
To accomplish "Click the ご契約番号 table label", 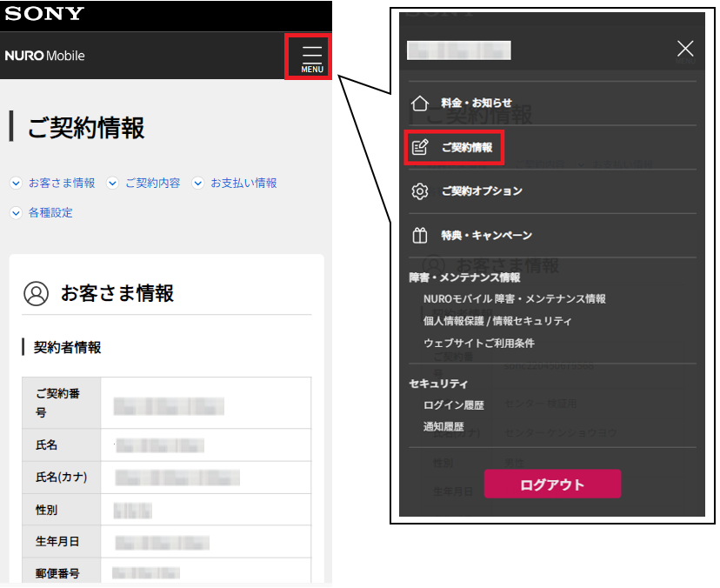I will [x=58, y=403].
